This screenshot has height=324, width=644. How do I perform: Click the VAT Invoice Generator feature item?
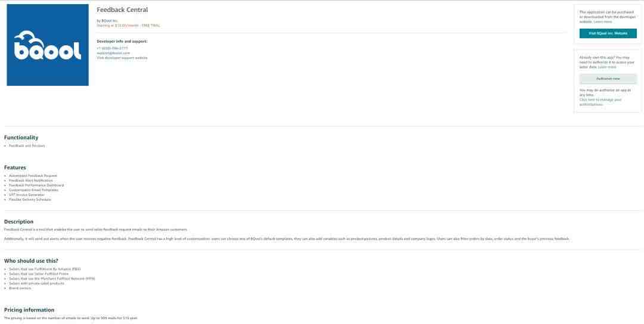click(27, 195)
